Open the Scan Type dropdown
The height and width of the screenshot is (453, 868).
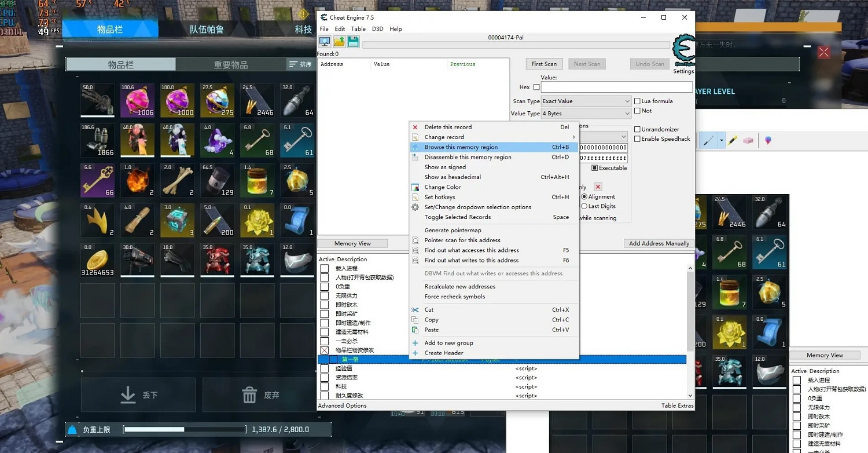click(x=586, y=101)
